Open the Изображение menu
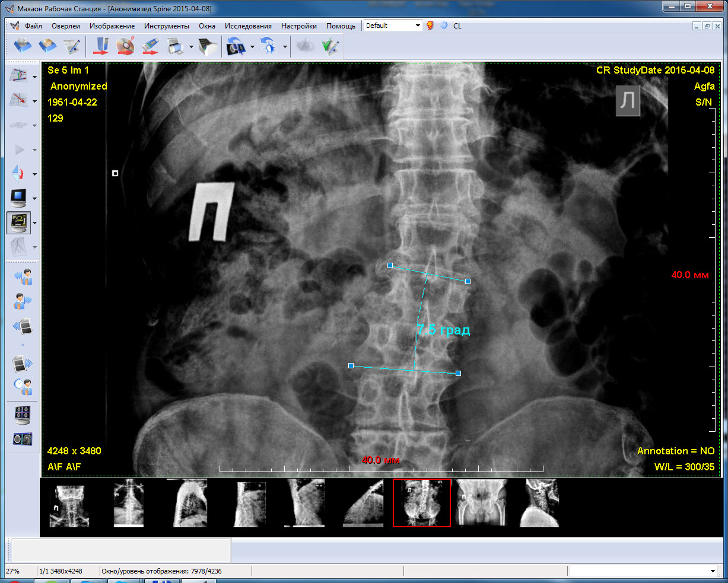Image resolution: width=728 pixels, height=583 pixels. click(112, 26)
